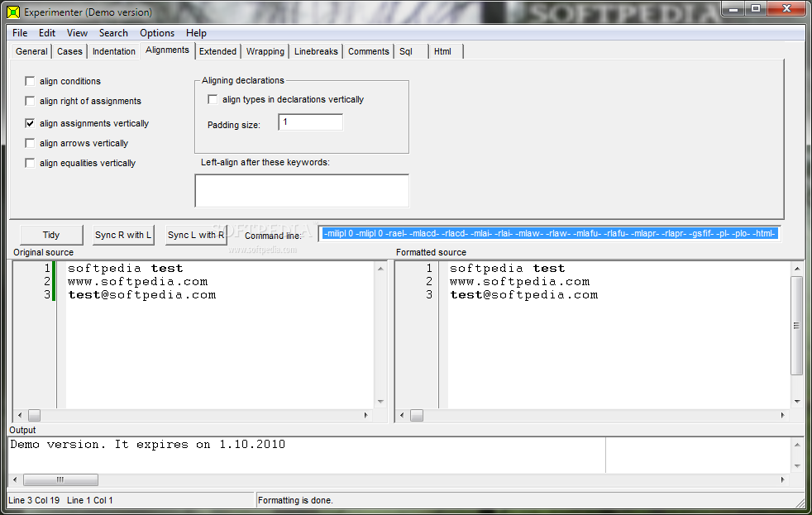The image size is (812, 515).
Task: Minimize the Experimenter window
Action: click(x=733, y=8)
